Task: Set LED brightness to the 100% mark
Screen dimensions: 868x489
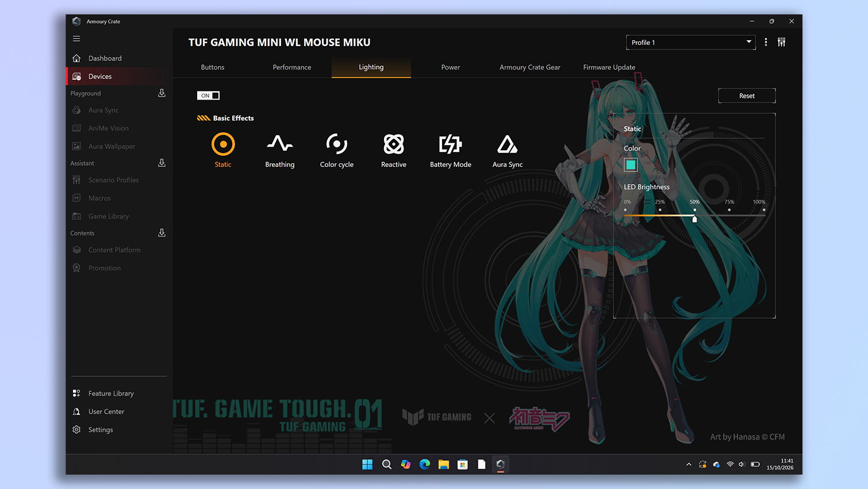Action: (763, 210)
